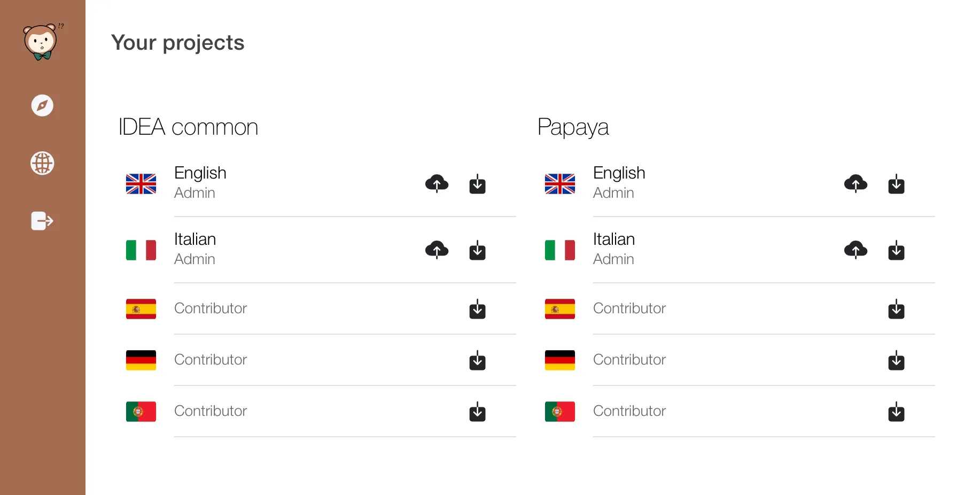Open the IDEA common project title
The height and width of the screenshot is (495, 980).
(188, 127)
